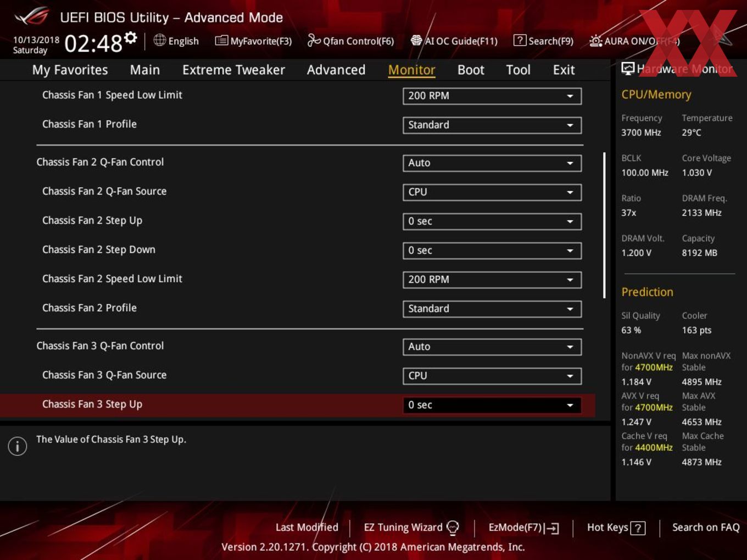Click the settings list vertical scrollbar
Image resolution: width=747 pixels, height=560 pixels.
pos(604,225)
